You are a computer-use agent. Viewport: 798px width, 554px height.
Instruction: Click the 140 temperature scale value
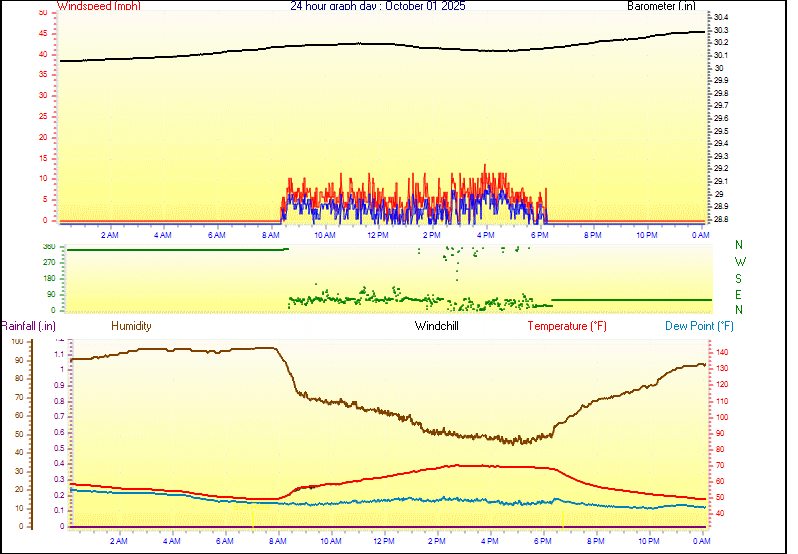pyautogui.click(x=722, y=353)
